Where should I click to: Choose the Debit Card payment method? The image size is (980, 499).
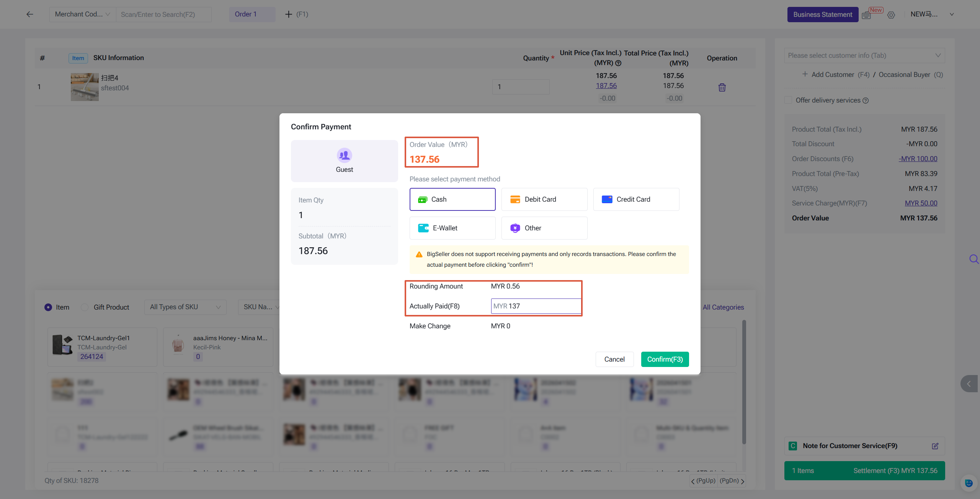point(544,199)
